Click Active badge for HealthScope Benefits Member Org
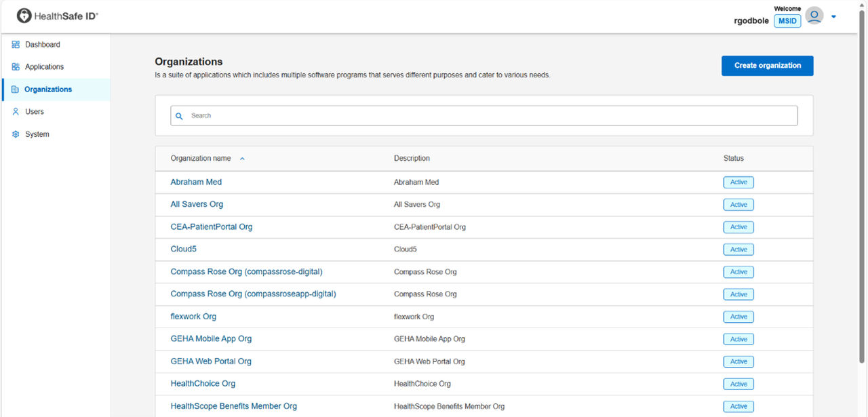The height and width of the screenshot is (417, 868). [x=738, y=406]
